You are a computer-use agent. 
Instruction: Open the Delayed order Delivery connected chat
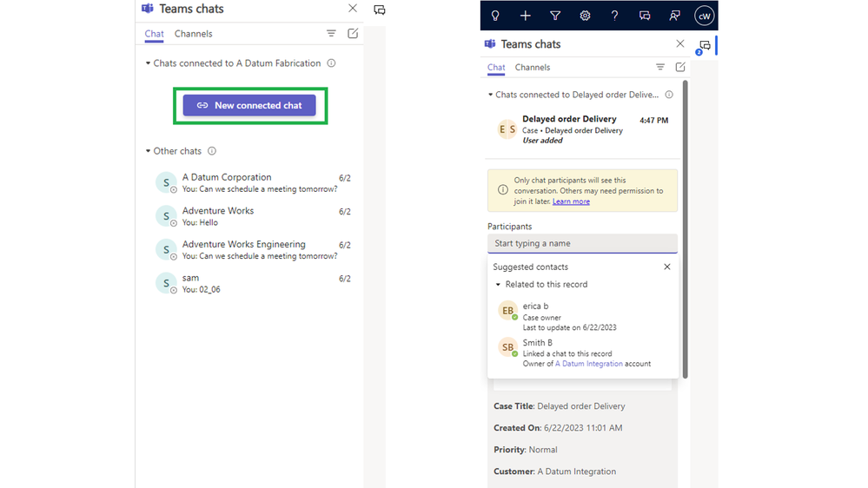[x=582, y=129]
